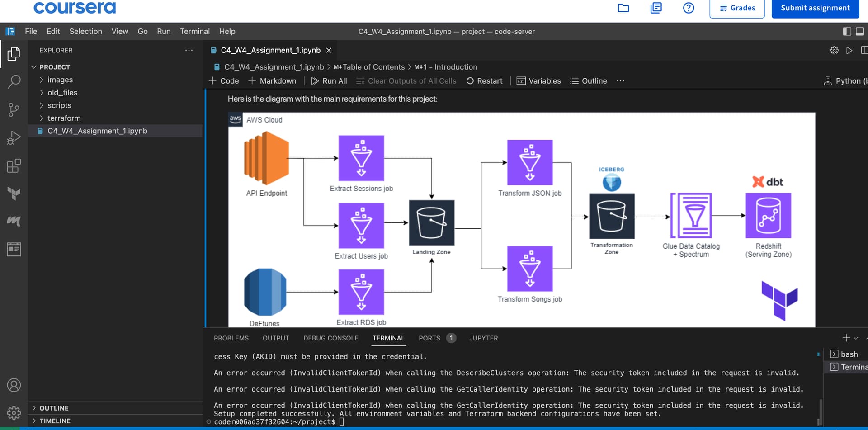Open notebook Outline button
Viewport: 868px width, 430px height.
tap(589, 81)
